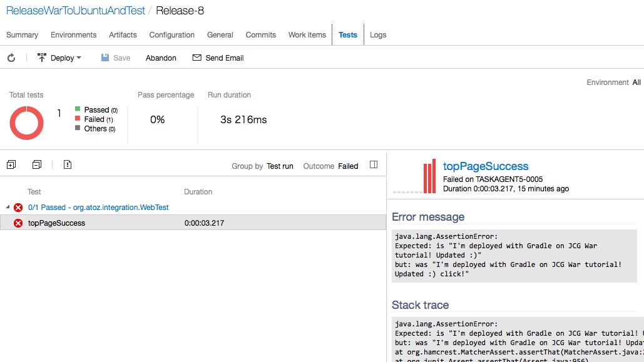Open the Environments tab

point(73,35)
